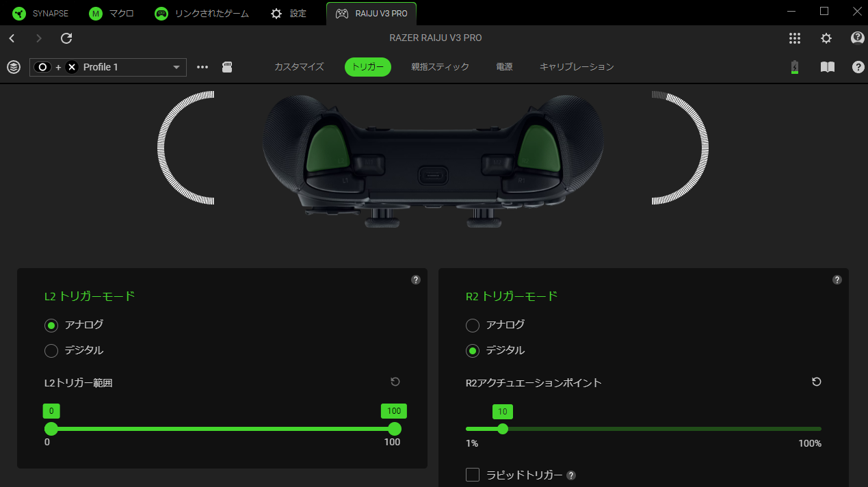
Task: Expand the Profile 1 dropdown
Action: [x=108, y=67]
